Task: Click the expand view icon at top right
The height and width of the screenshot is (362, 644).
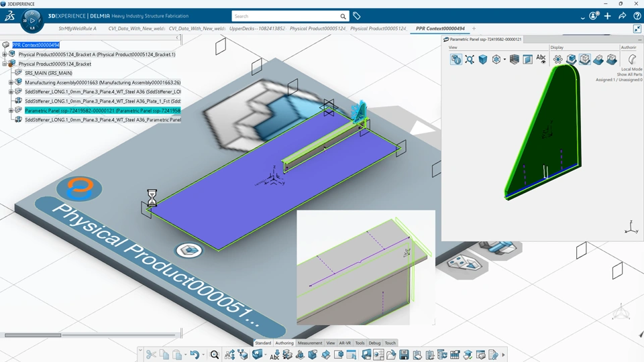Action: coord(637,29)
